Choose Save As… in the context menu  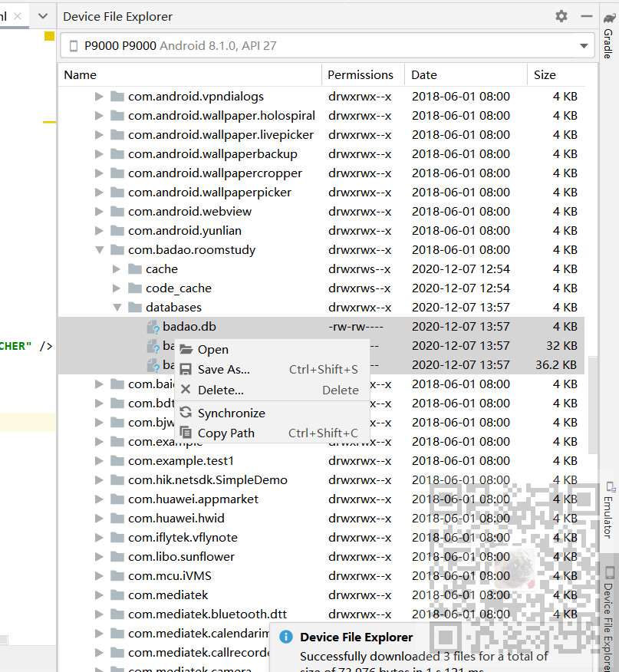click(x=272, y=370)
